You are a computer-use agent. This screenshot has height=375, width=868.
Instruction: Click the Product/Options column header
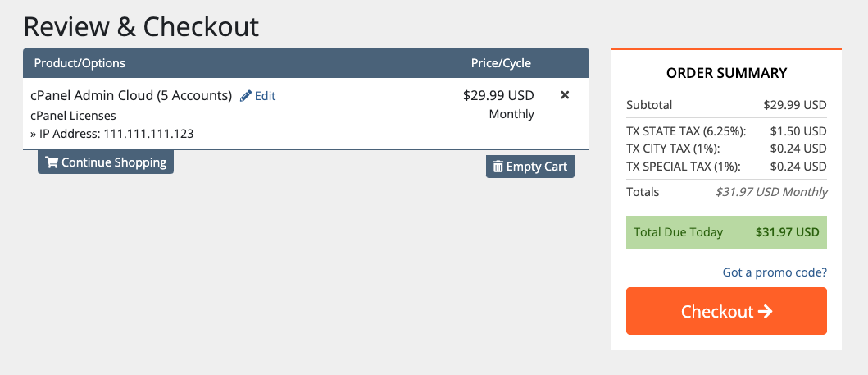(x=80, y=63)
